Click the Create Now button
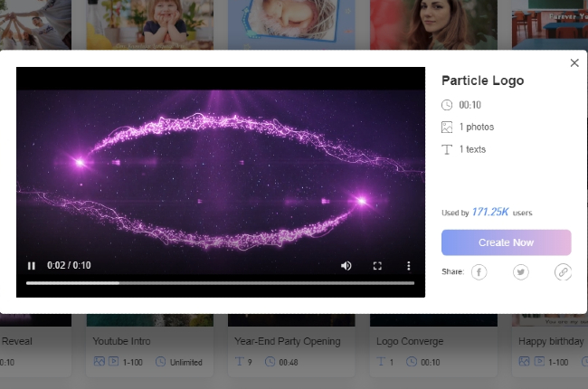Image resolution: width=588 pixels, height=389 pixels. pos(506,242)
